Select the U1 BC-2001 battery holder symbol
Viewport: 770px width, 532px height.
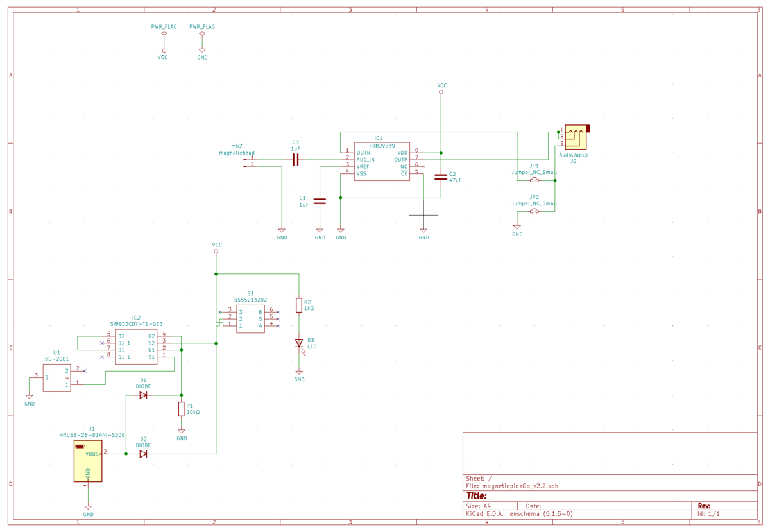click(x=56, y=378)
